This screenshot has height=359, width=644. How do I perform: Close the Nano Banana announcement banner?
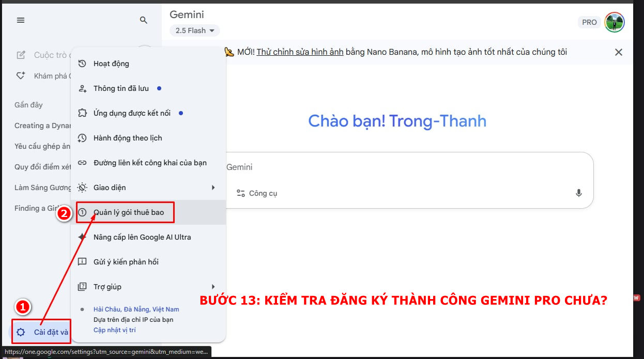coord(618,52)
